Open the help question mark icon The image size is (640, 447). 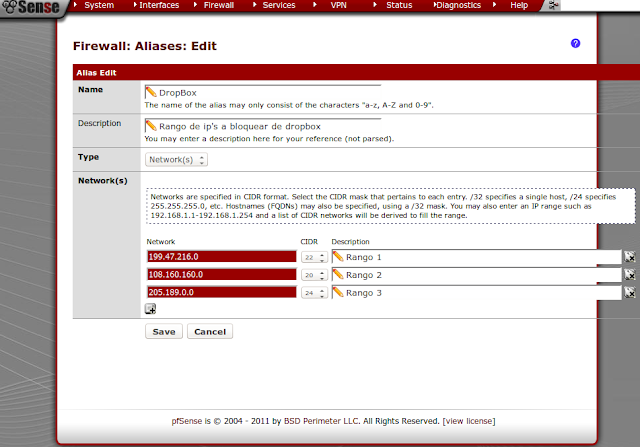pyautogui.click(x=575, y=43)
